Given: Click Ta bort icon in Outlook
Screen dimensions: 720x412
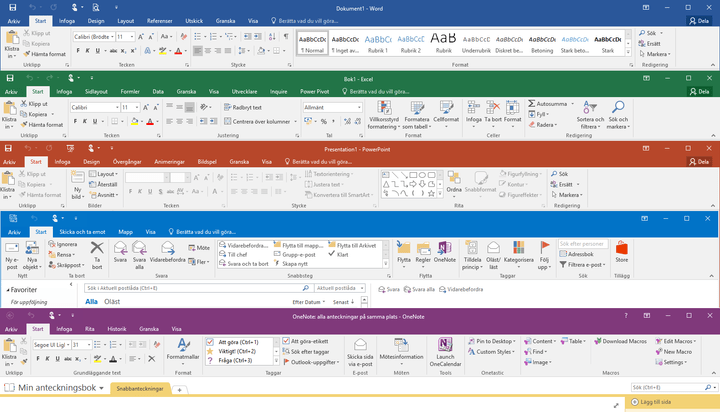Looking at the screenshot, I should (97, 252).
